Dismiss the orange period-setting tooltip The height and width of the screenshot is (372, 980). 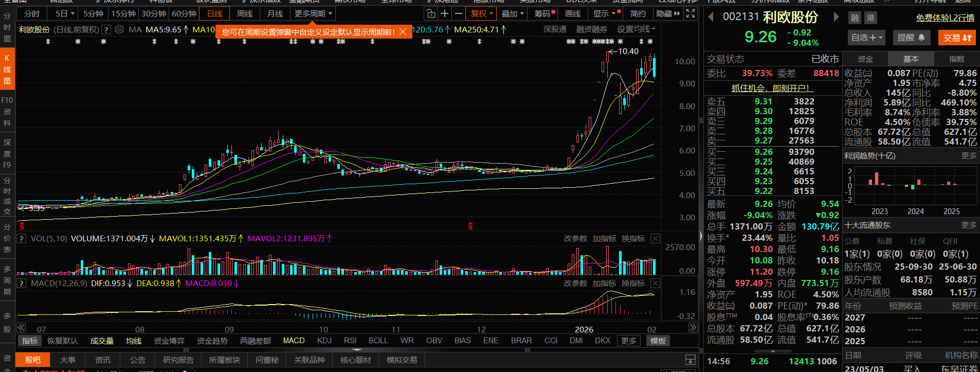[403, 32]
